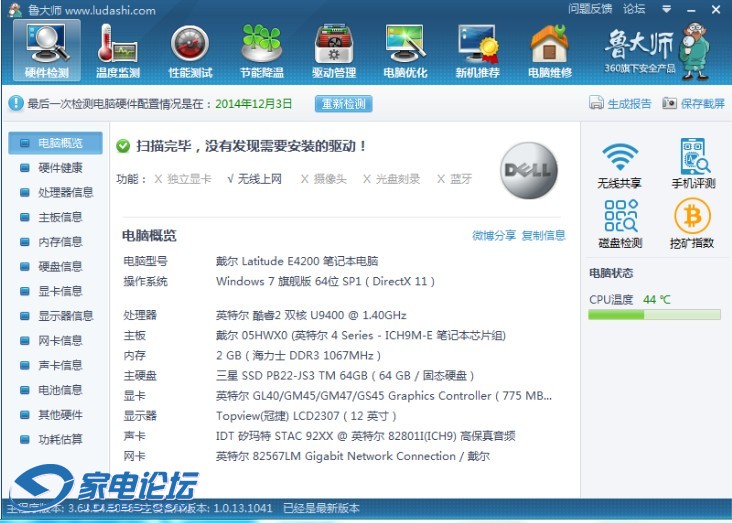The width and height of the screenshot is (732, 523).
Task: Click the GL40/GM45 Graphics Controller text
Action: [384, 396]
